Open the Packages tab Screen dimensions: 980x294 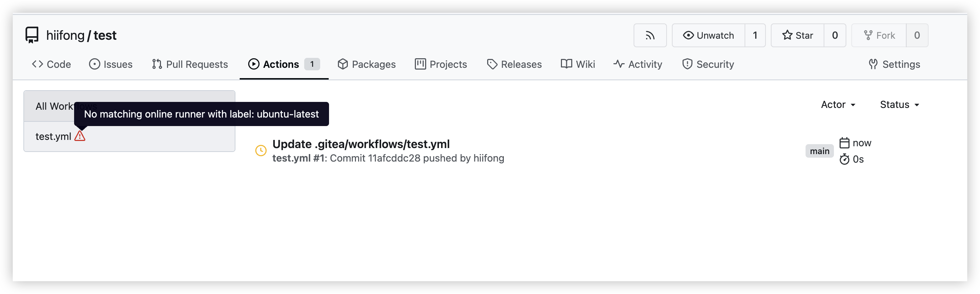[x=367, y=64]
